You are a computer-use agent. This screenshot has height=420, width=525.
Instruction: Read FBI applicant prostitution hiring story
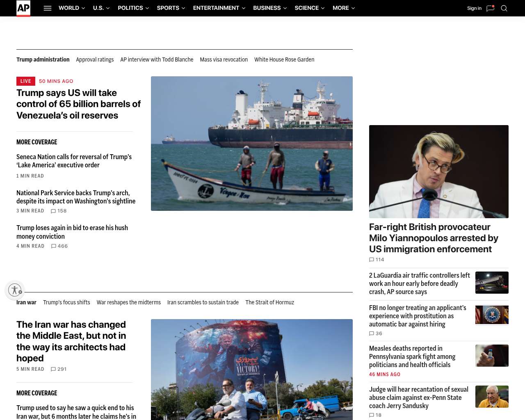pyautogui.click(x=418, y=316)
